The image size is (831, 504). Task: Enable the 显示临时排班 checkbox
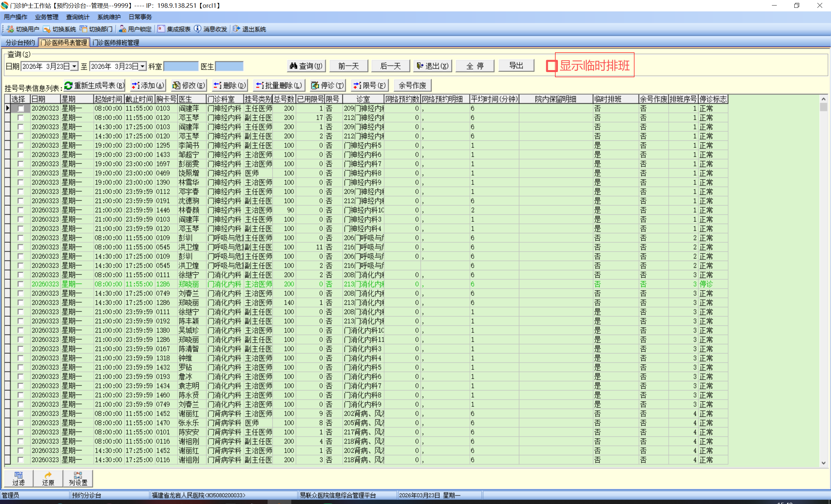(551, 66)
